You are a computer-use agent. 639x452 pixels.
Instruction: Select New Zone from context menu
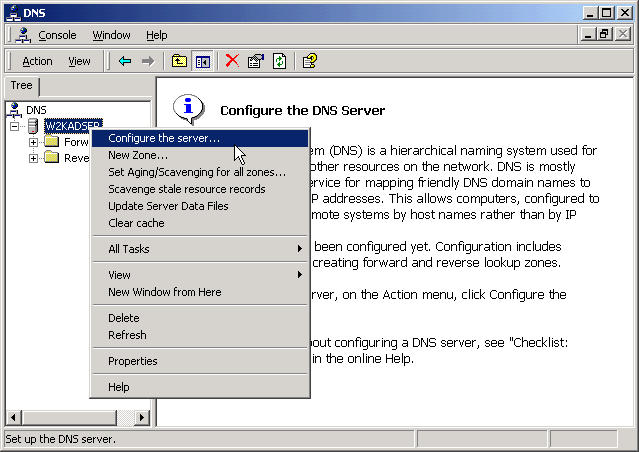[x=138, y=155]
